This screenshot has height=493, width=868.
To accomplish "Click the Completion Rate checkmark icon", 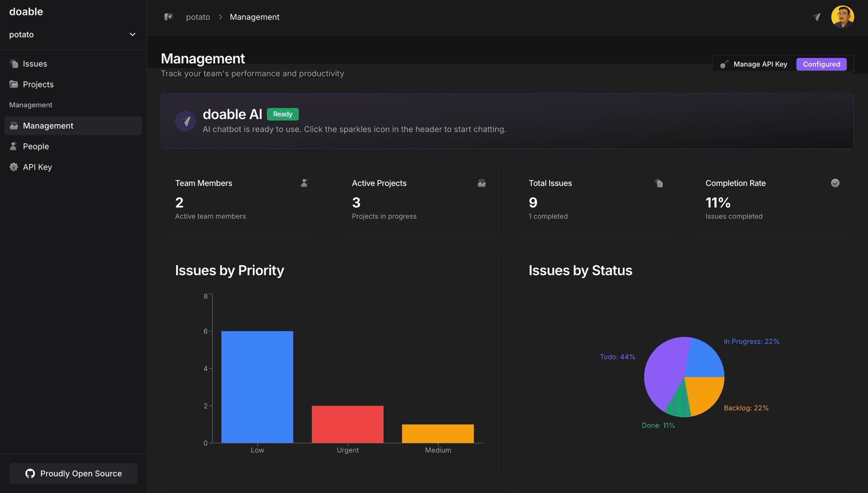I will [x=835, y=183].
